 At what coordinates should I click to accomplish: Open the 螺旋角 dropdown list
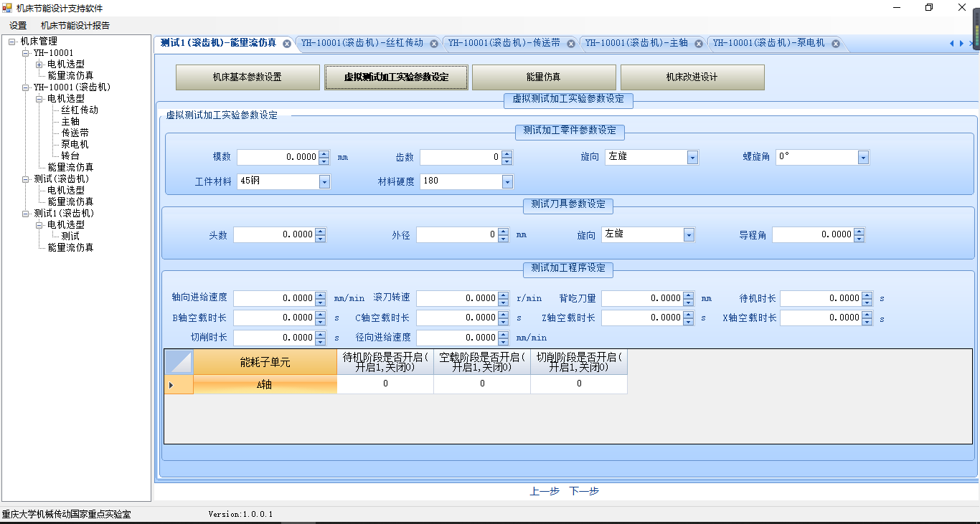pos(863,158)
